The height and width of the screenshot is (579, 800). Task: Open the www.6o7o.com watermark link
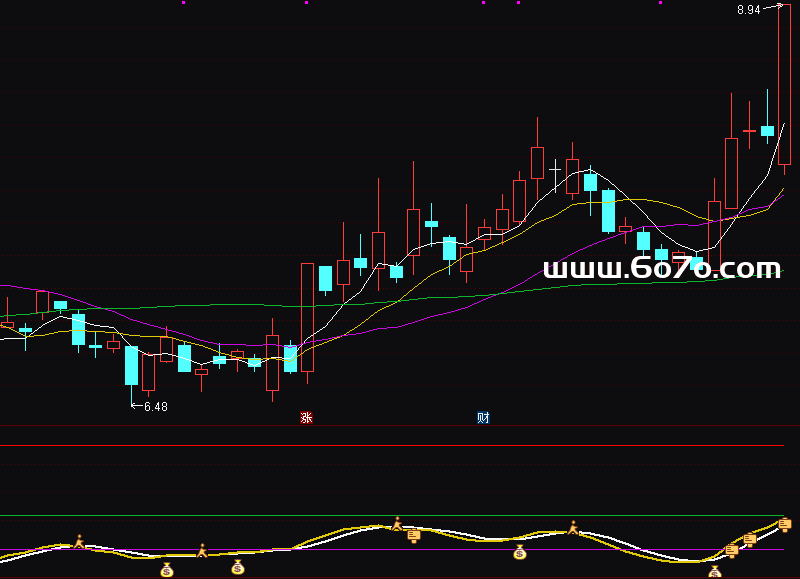[x=661, y=268]
